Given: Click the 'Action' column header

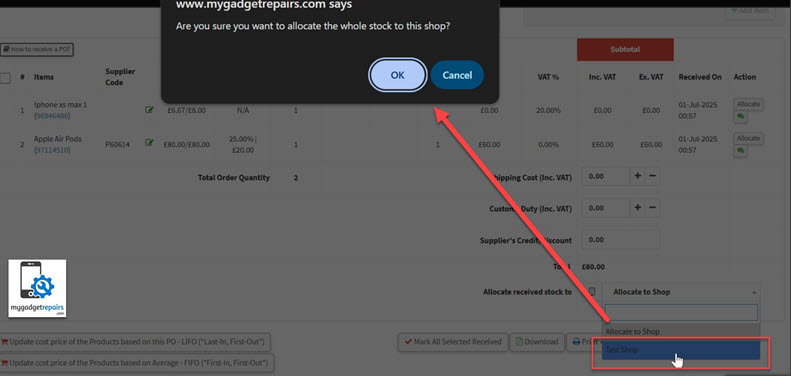Looking at the screenshot, I should (745, 77).
